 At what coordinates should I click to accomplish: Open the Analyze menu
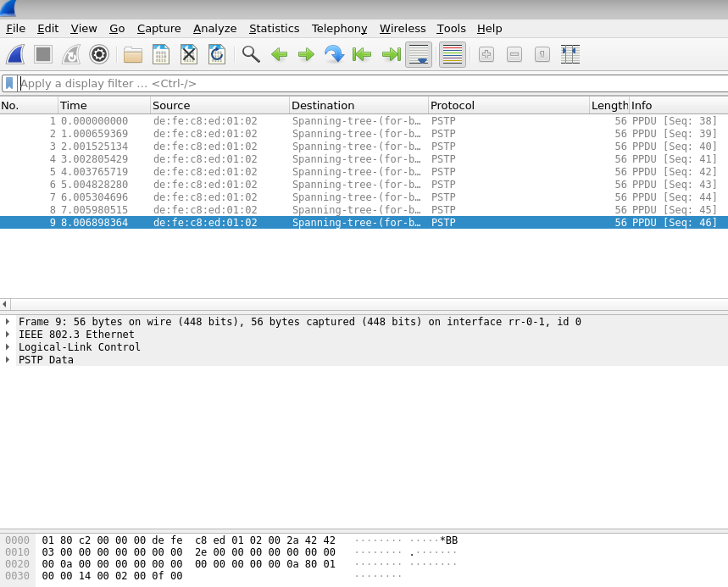point(214,28)
